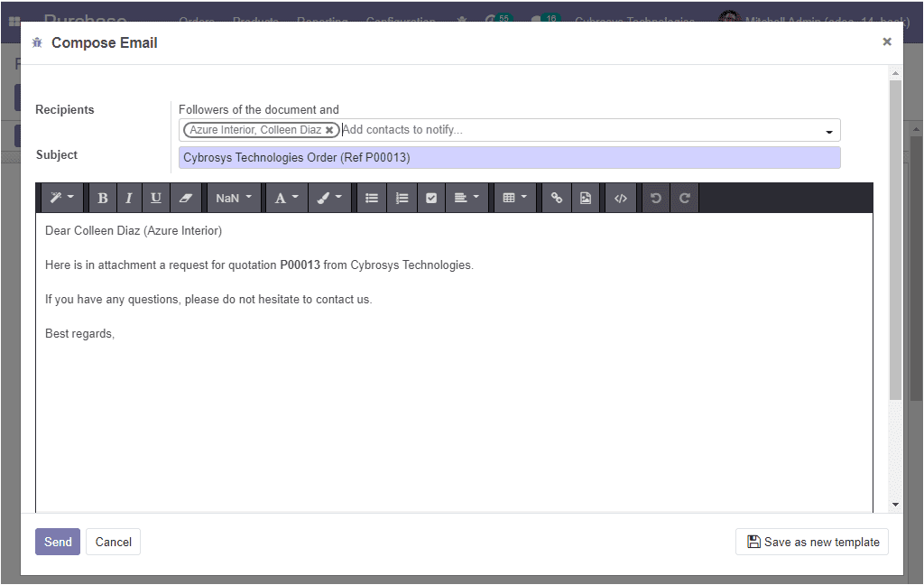This screenshot has width=924, height=585.
Task: Click the dialog scrollbar down arrow
Action: pyautogui.click(x=896, y=505)
